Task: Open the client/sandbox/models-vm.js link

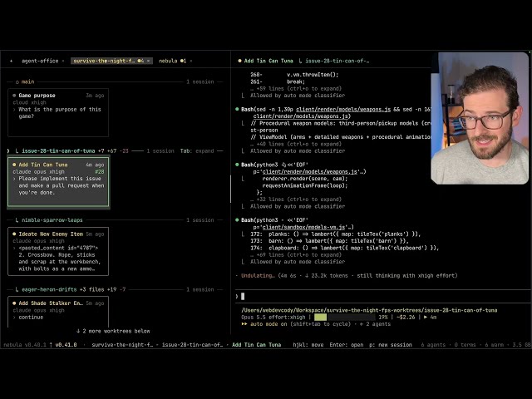Action: (303, 227)
